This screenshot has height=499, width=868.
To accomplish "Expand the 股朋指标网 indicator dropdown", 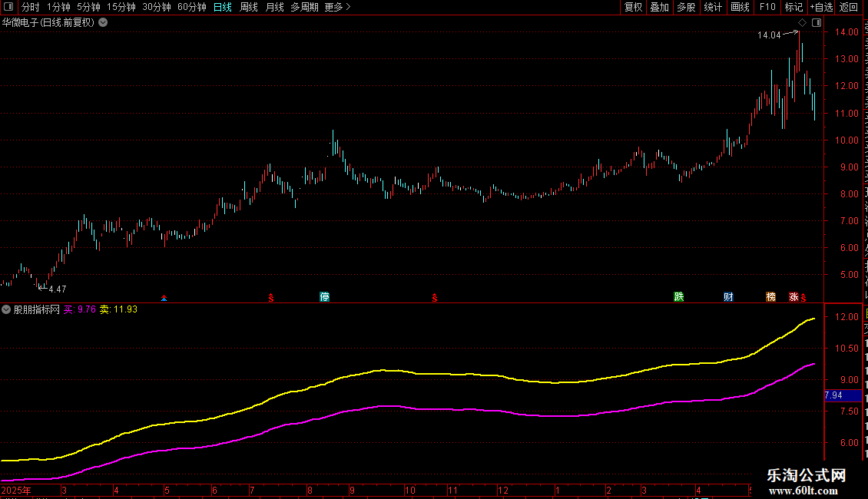I will [6, 310].
